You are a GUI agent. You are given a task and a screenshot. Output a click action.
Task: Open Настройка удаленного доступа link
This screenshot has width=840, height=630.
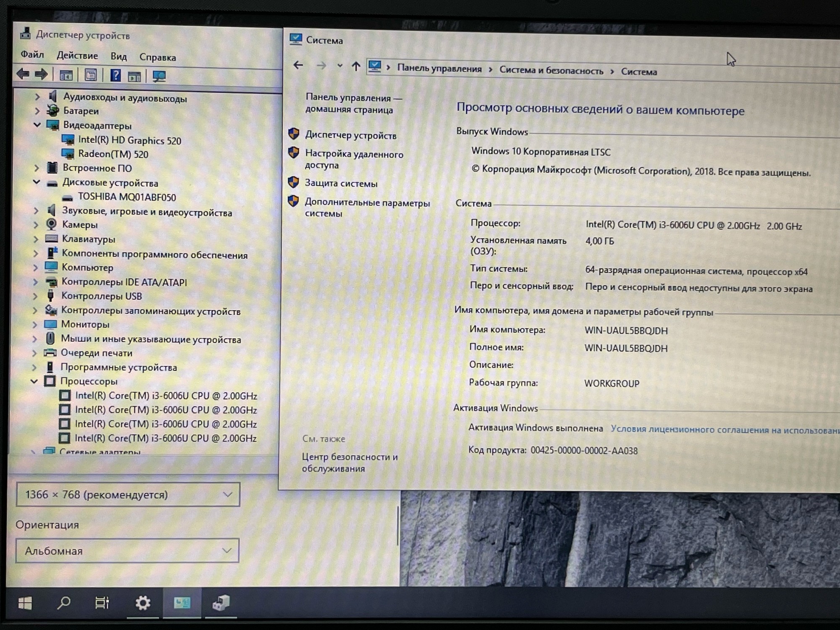point(354,160)
